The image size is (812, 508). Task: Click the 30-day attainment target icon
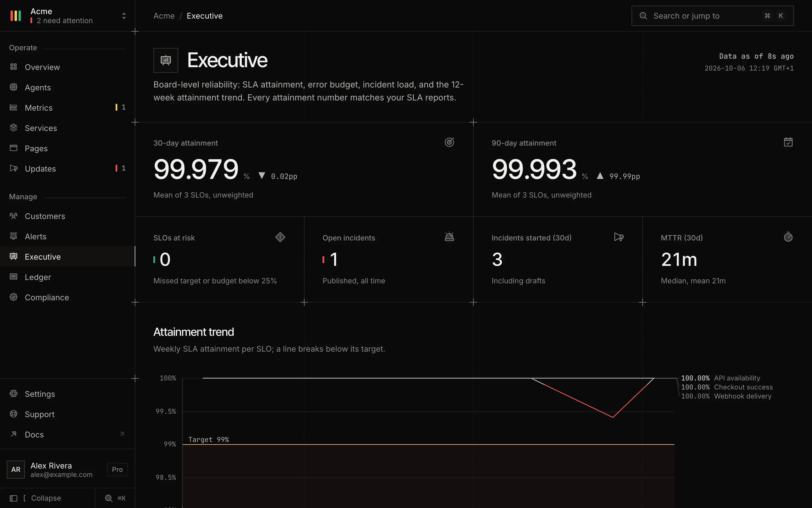[449, 142]
